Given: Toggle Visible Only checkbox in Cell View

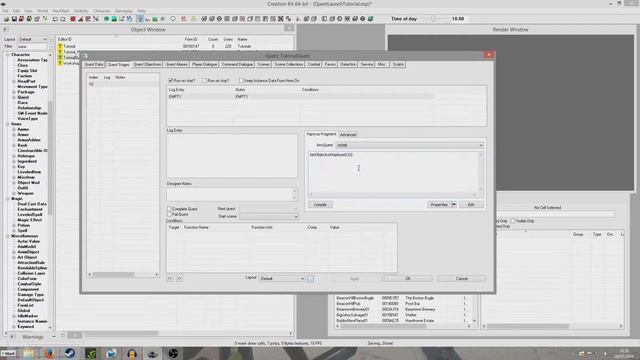Looking at the screenshot, I should (x=513, y=221).
